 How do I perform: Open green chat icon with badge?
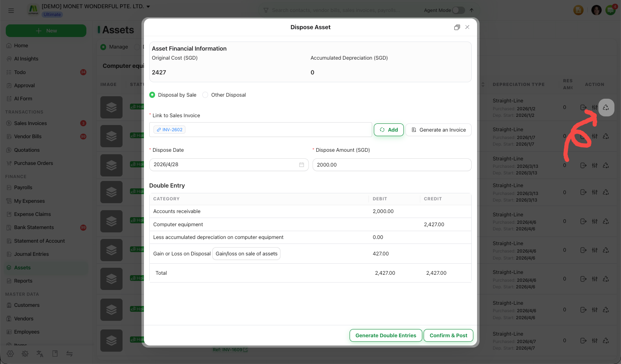(611, 10)
